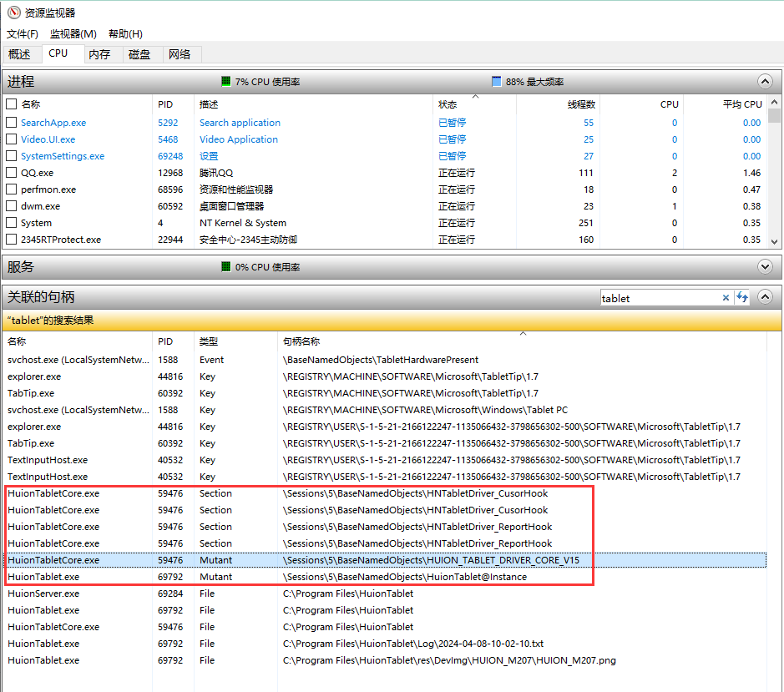This screenshot has height=692, width=784.
Task: Sort processes by 线程数 column header
Action: 558,104
